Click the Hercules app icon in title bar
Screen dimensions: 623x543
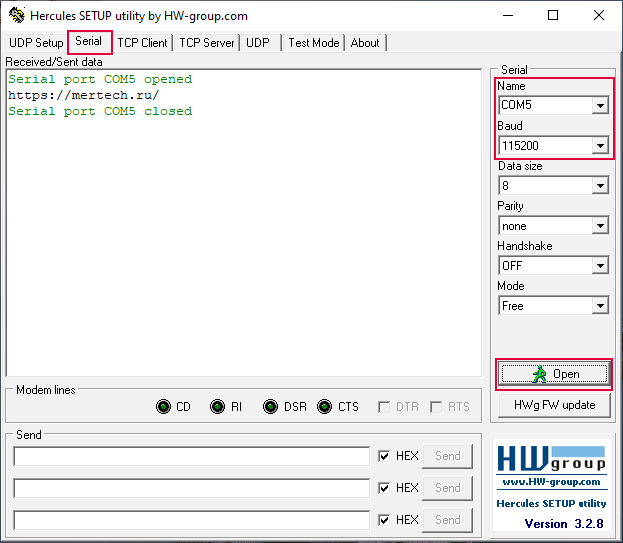pos(16,16)
